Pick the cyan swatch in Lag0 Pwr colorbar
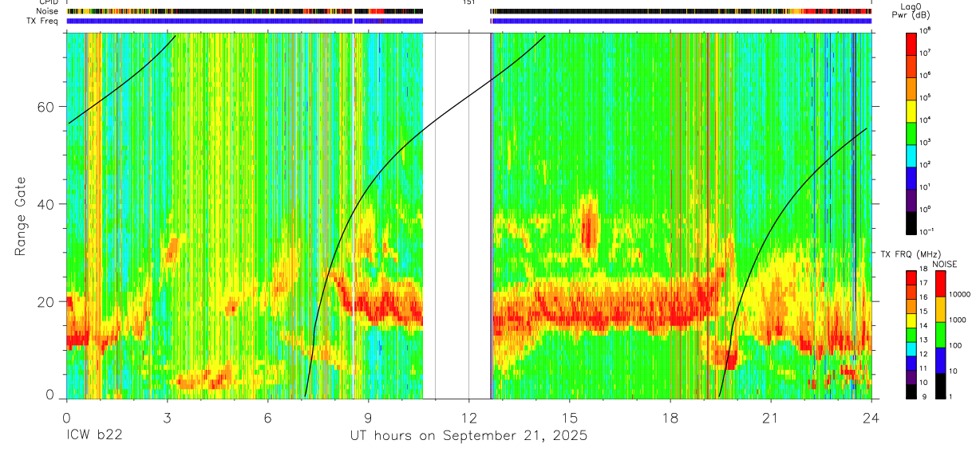 coord(911,155)
